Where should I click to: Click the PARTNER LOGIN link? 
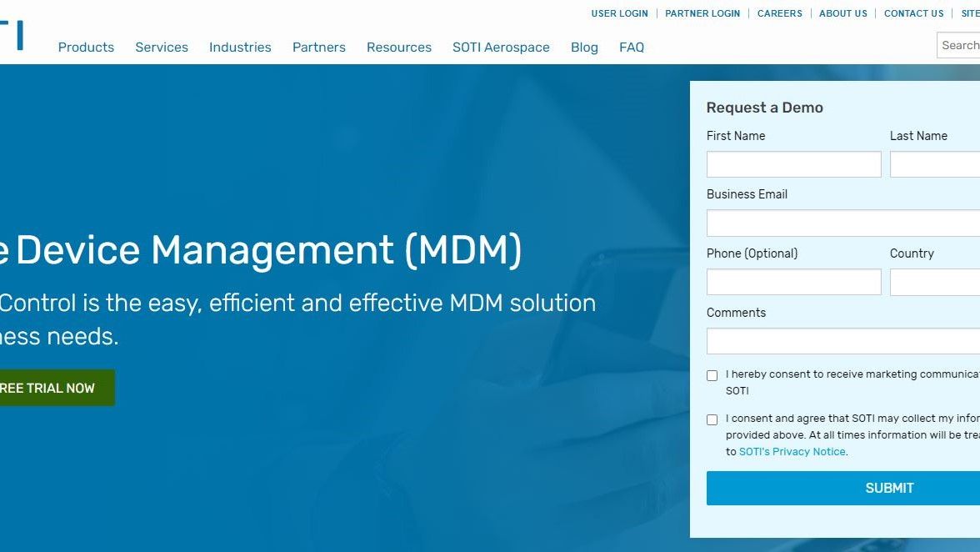[x=702, y=13]
